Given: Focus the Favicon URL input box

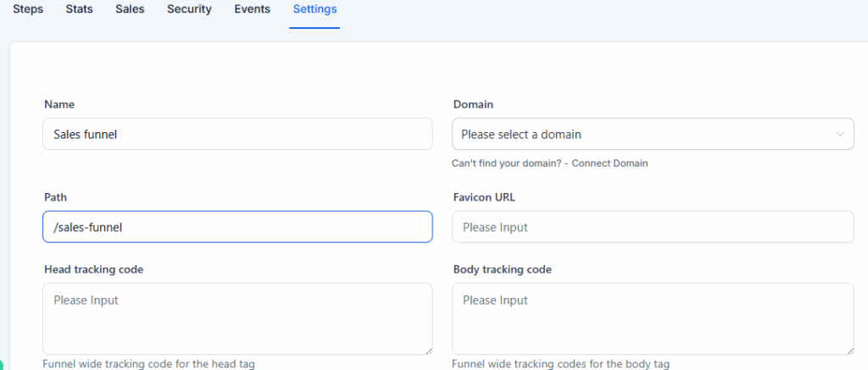Looking at the screenshot, I should (x=653, y=227).
